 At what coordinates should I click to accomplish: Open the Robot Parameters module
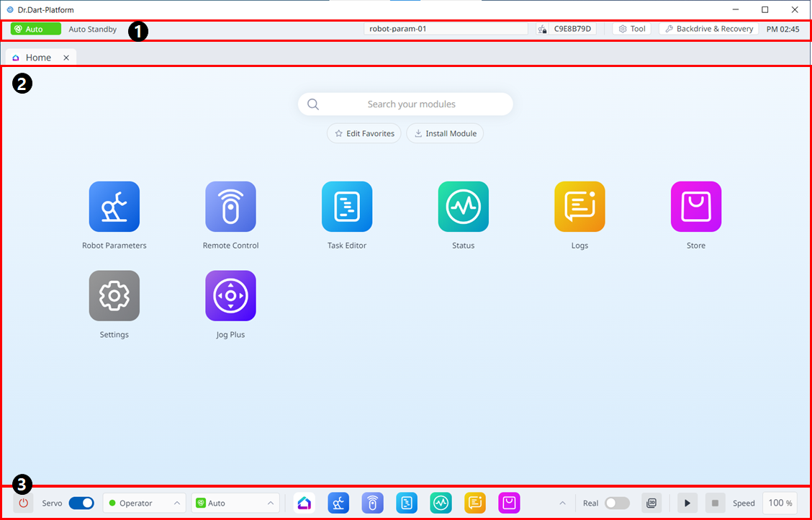pos(114,207)
